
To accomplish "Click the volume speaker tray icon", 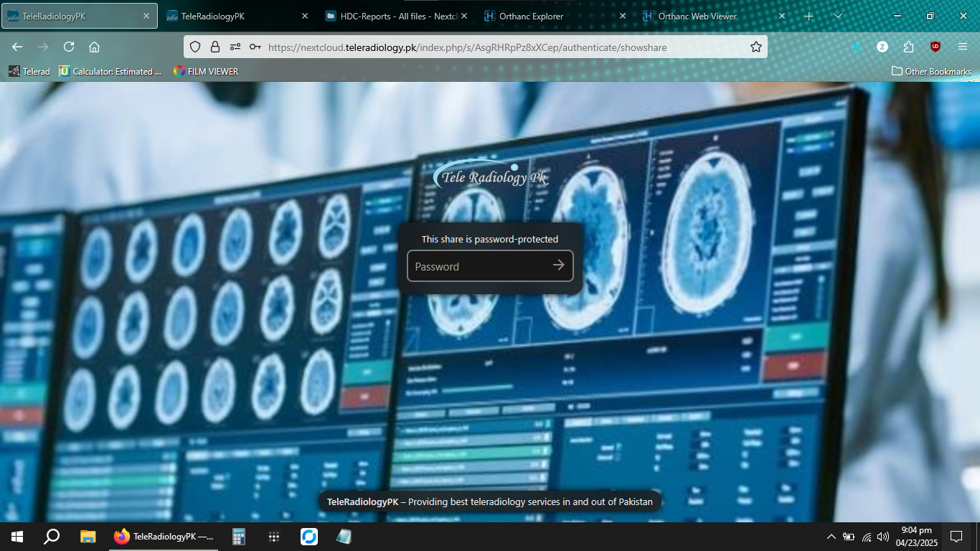I will (882, 537).
